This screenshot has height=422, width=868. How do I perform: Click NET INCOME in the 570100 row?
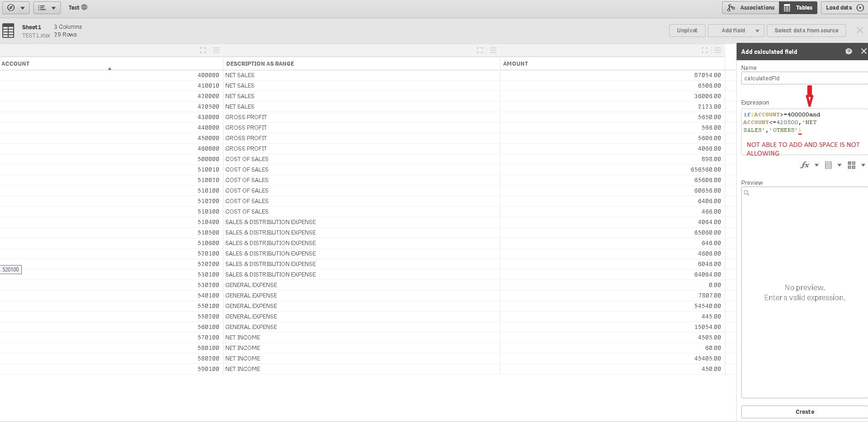(x=243, y=338)
